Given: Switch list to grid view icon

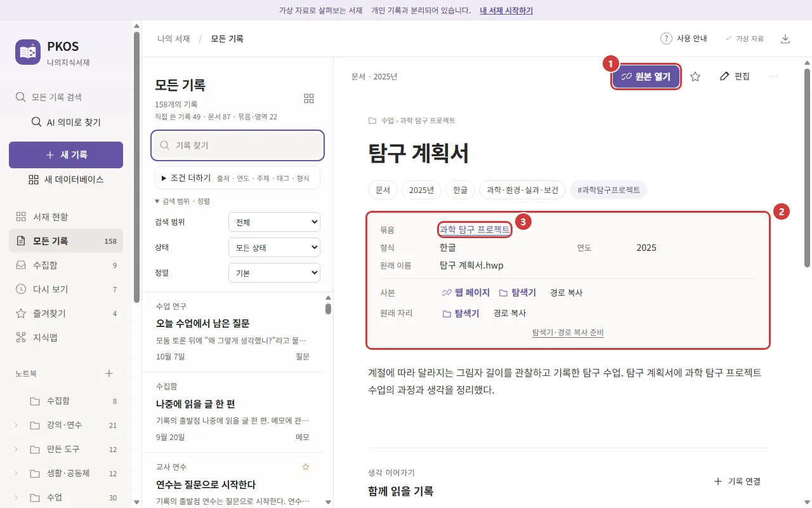Looking at the screenshot, I should [x=309, y=98].
